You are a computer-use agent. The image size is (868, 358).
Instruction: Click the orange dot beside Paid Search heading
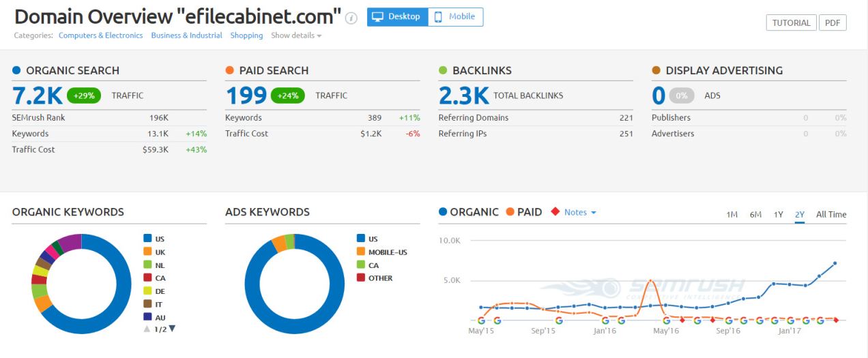click(x=229, y=70)
